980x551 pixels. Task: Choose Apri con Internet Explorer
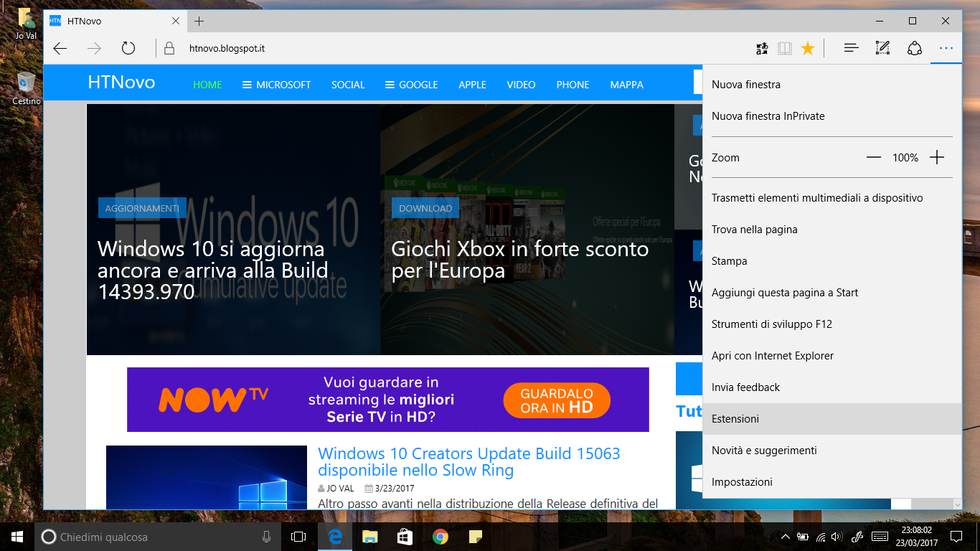[x=832, y=356]
